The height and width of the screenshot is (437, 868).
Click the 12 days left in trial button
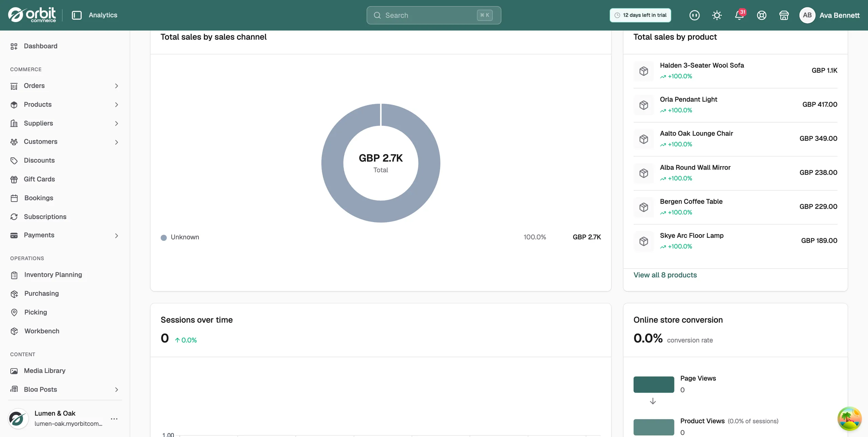coord(640,15)
